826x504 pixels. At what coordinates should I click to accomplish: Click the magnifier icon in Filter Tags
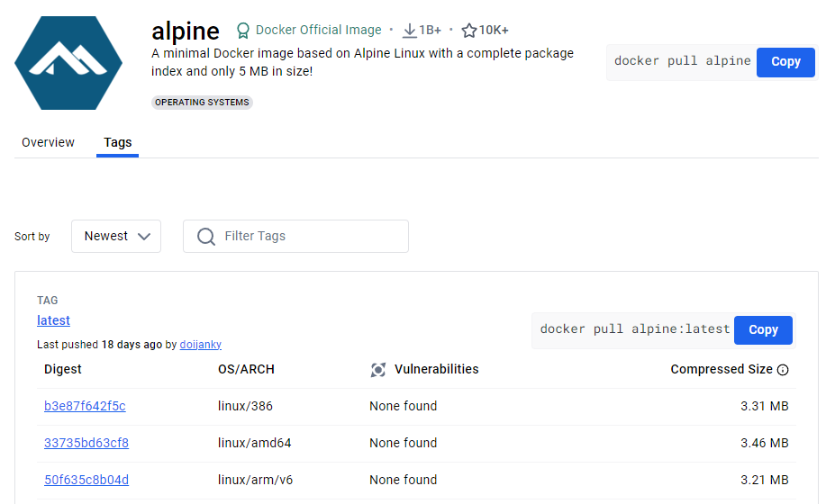tap(206, 236)
